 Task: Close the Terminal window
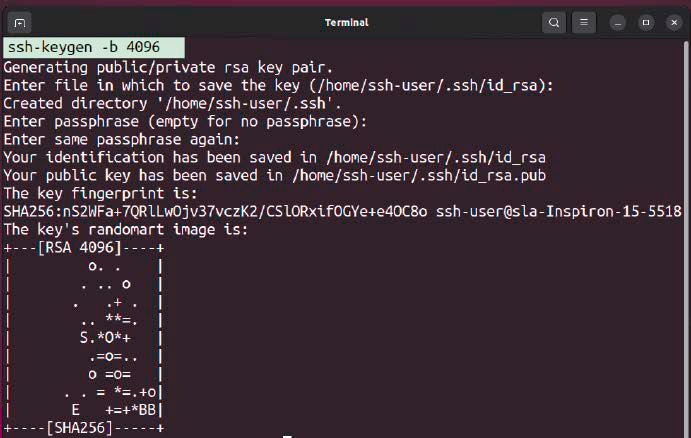click(672, 22)
